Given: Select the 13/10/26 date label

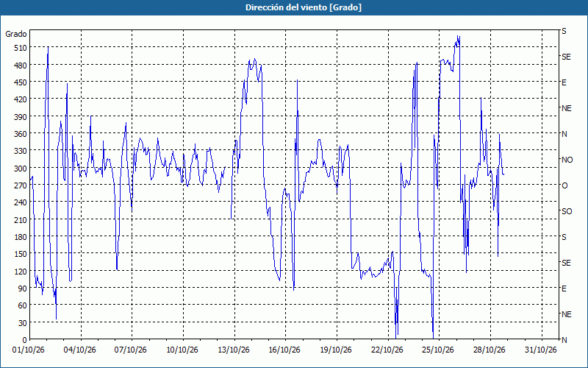Looking at the screenshot, I should click(234, 350).
